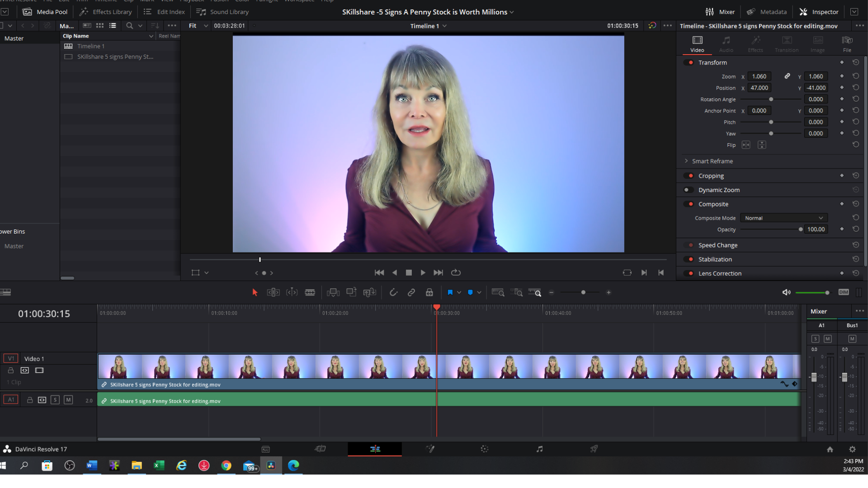The image size is (868, 488).
Task: Toggle the position lock icon
Action: click(429, 292)
